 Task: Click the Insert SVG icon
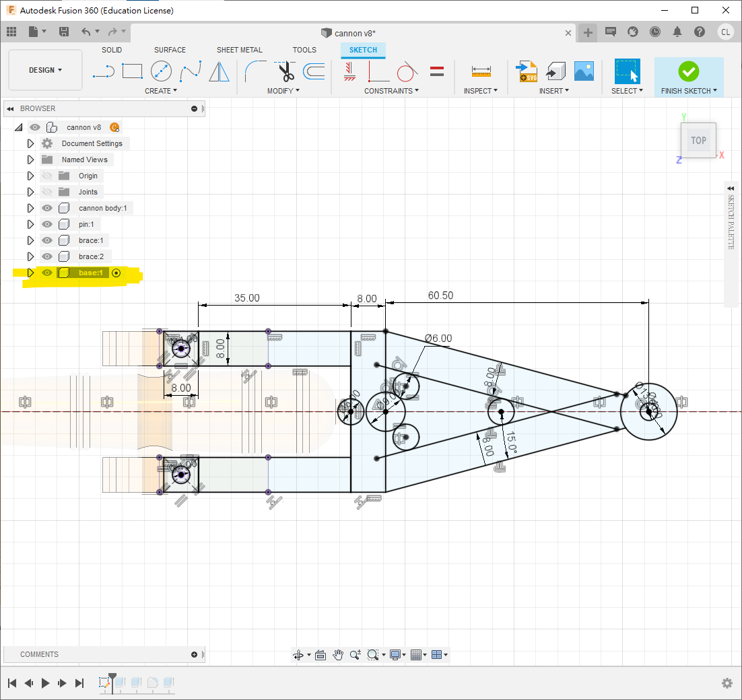[526, 71]
